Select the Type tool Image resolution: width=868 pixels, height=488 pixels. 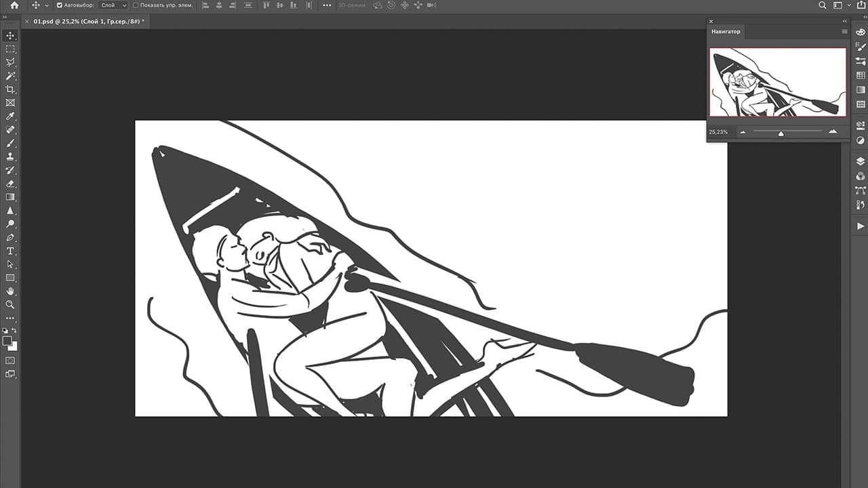pos(10,251)
